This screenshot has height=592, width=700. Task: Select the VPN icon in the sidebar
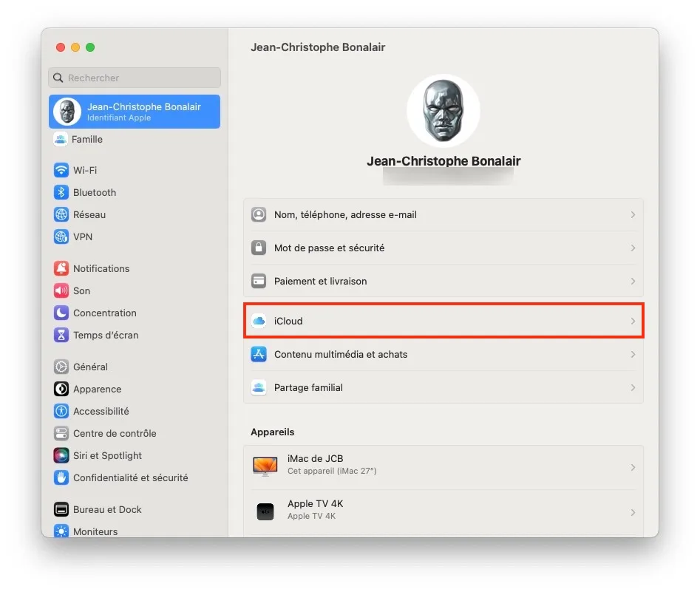(x=60, y=237)
